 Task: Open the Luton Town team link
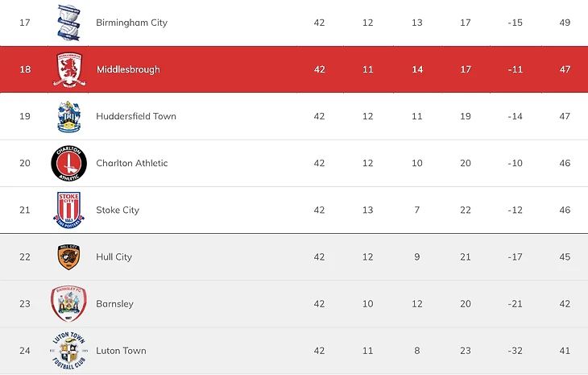tap(121, 351)
